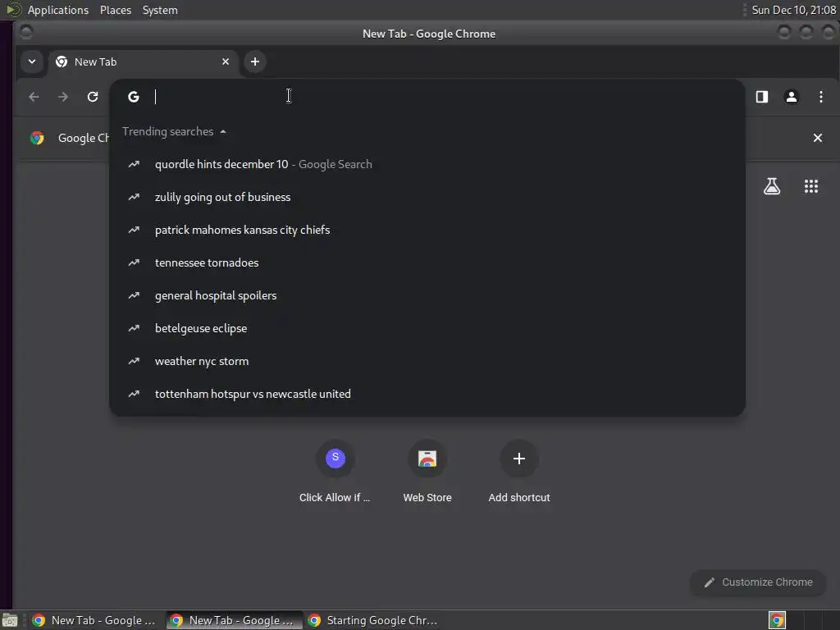Choose tottenham hotspur vs newcastle united

427,394
